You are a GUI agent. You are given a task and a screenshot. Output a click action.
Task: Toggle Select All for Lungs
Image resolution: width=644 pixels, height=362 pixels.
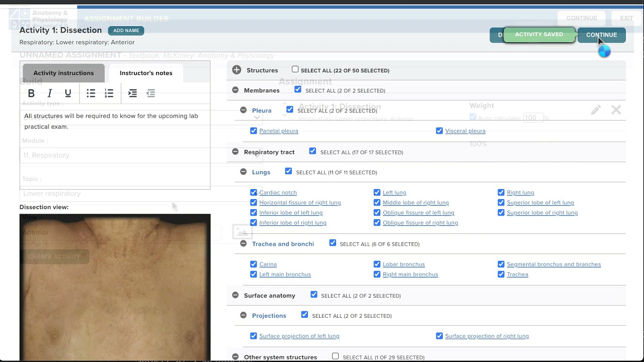click(x=288, y=171)
